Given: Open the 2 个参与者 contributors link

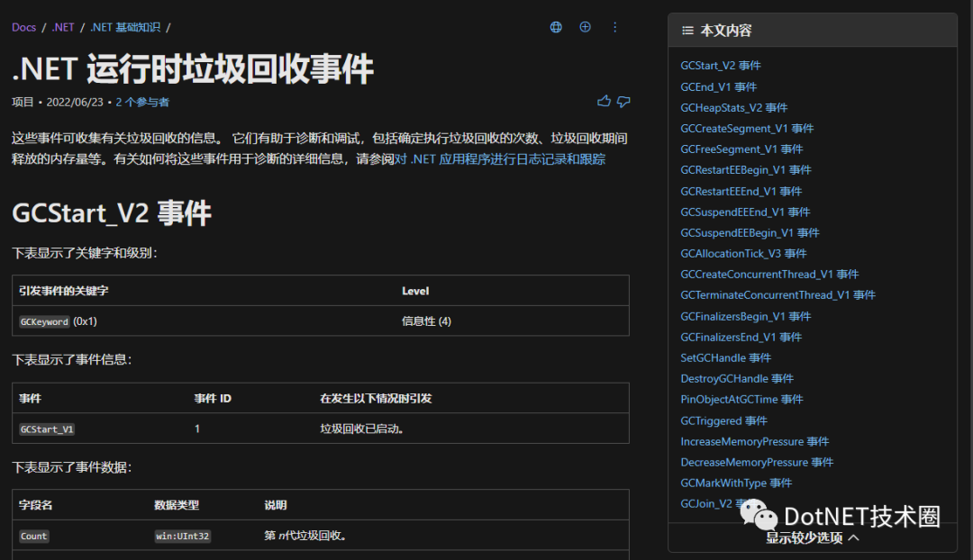Looking at the screenshot, I should click(142, 103).
